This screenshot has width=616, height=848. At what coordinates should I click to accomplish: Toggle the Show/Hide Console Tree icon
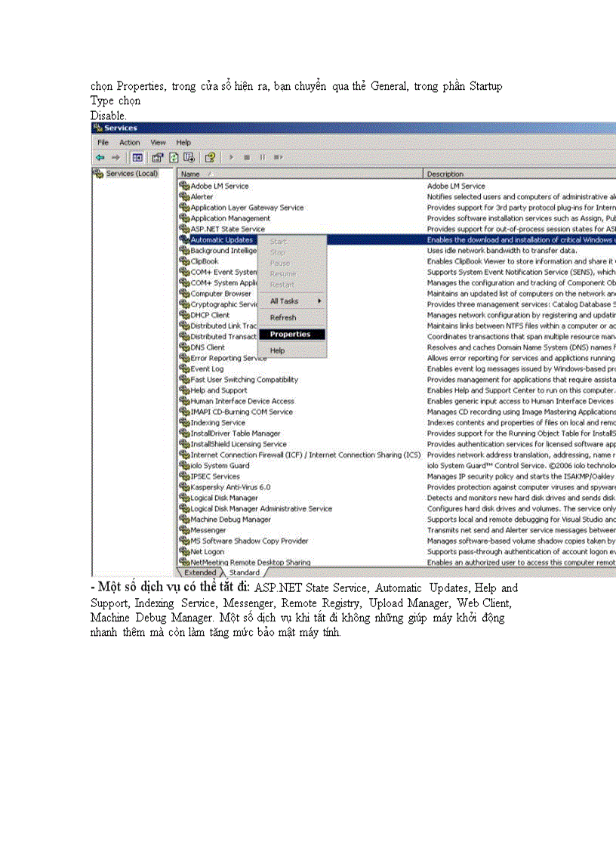[x=137, y=157]
